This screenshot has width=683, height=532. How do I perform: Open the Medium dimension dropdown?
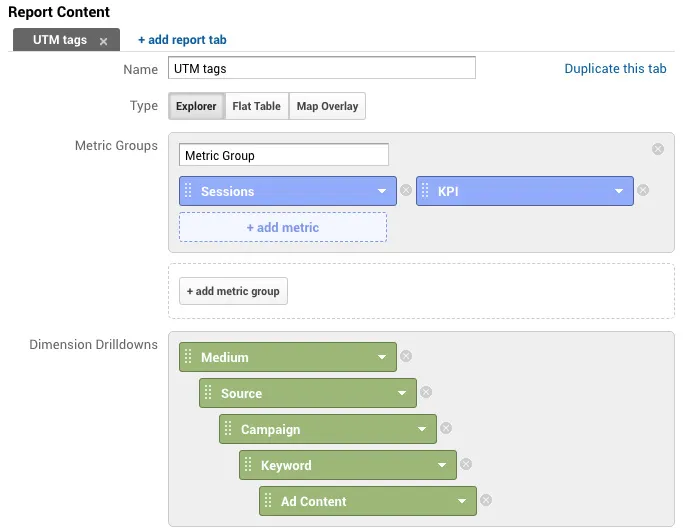click(382, 357)
